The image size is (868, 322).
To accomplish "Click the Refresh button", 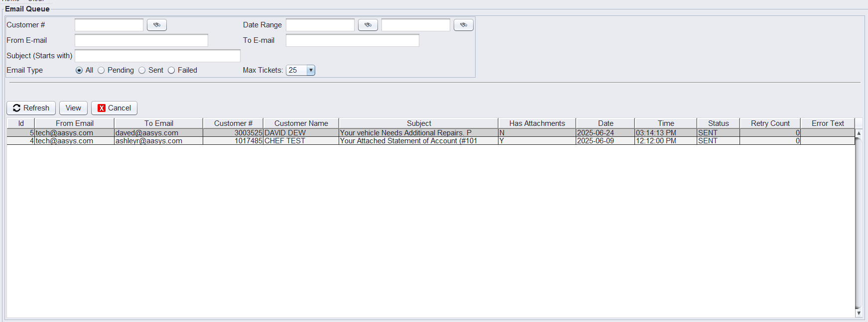I will (x=31, y=108).
